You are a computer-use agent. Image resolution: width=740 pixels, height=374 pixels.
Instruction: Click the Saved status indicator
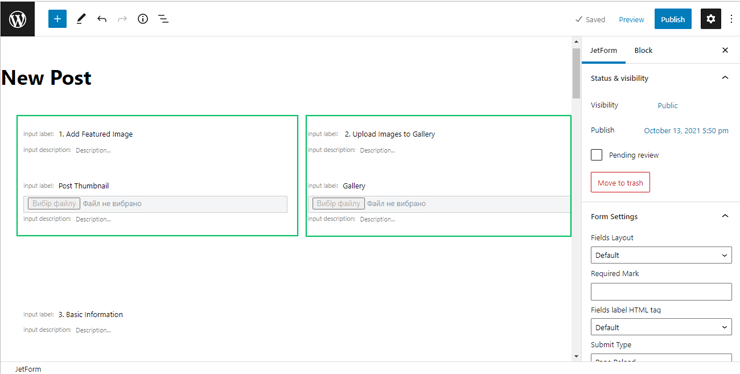coord(590,19)
